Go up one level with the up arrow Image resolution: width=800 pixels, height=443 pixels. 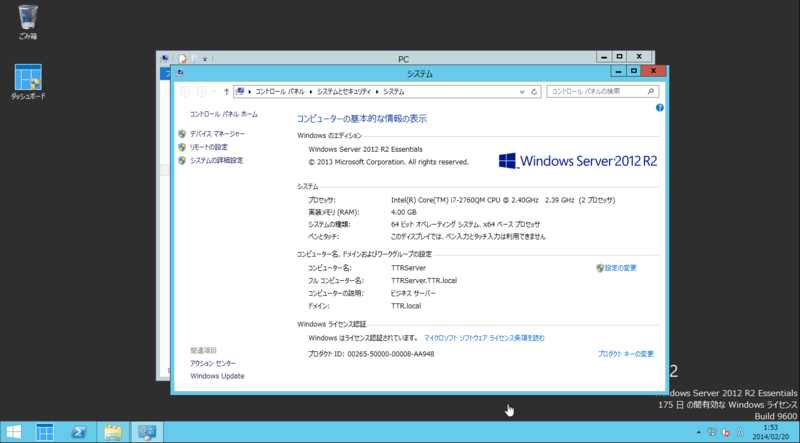pos(227,92)
